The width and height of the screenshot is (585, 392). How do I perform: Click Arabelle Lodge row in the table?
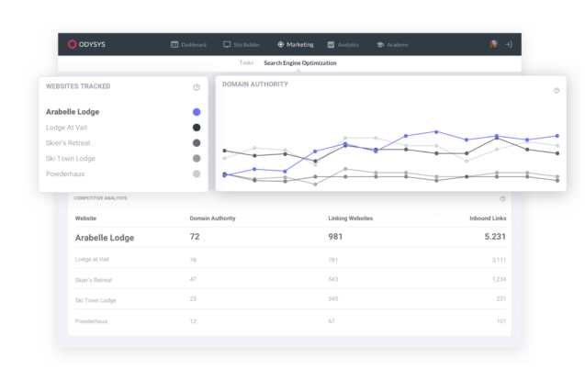pyautogui.click(x=290, y=237)
